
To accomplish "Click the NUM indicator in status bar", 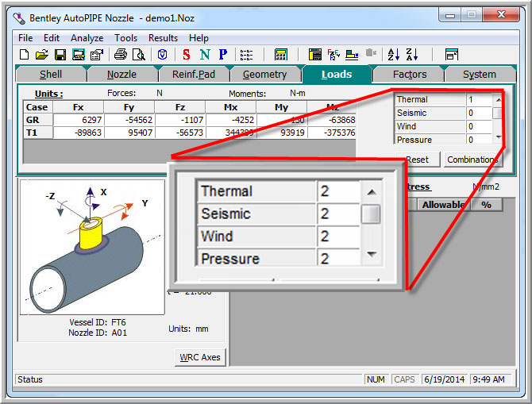I will pos(376,379).
